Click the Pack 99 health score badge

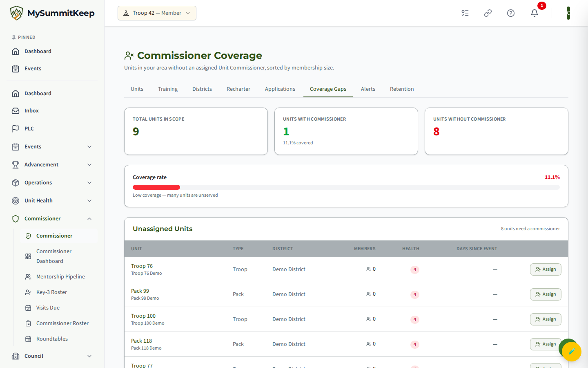click(x=415, y=294)
